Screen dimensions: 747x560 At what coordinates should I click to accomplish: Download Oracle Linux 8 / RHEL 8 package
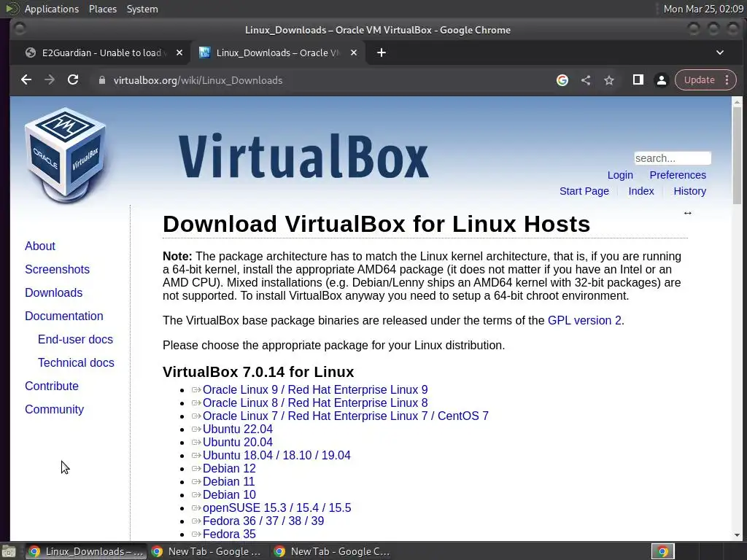click(315, 402)
